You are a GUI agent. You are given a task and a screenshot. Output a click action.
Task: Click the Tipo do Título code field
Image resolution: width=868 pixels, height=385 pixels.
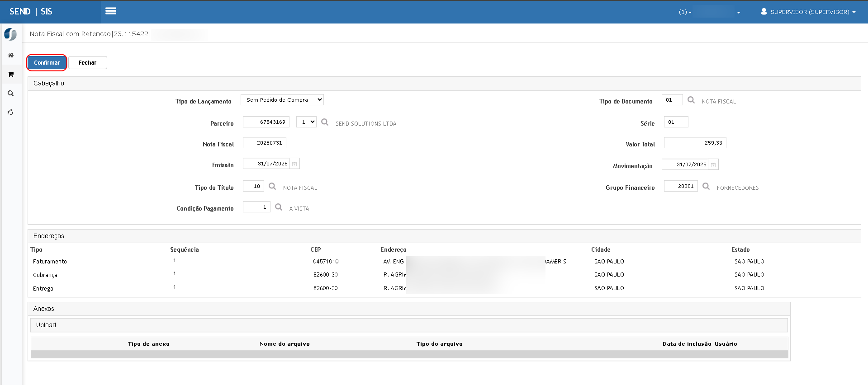point(253,186)
